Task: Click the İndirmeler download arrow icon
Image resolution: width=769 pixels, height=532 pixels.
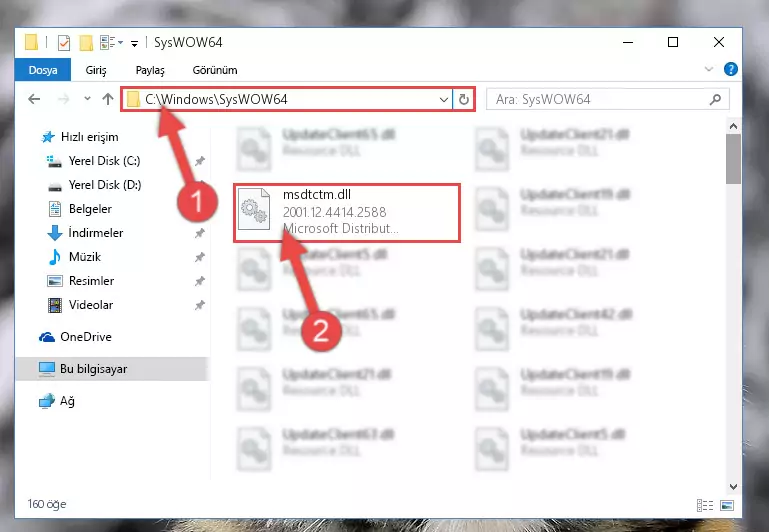Action: tap(54, 233)
